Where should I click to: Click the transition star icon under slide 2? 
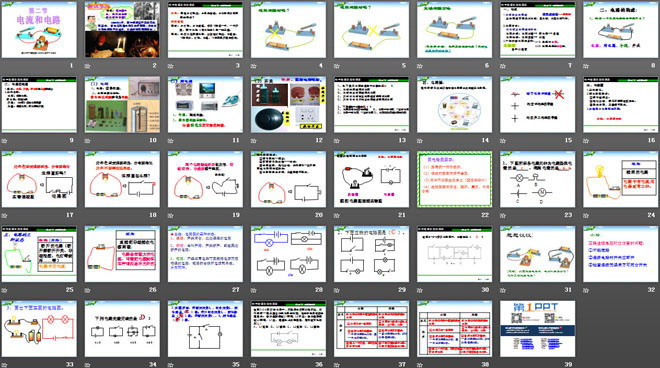[x=88, y=66]
